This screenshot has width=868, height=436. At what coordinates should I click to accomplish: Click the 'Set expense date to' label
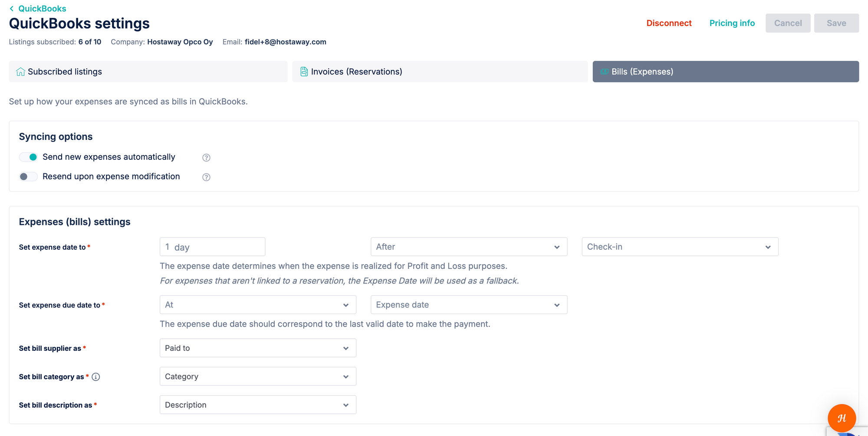point(52,247)
